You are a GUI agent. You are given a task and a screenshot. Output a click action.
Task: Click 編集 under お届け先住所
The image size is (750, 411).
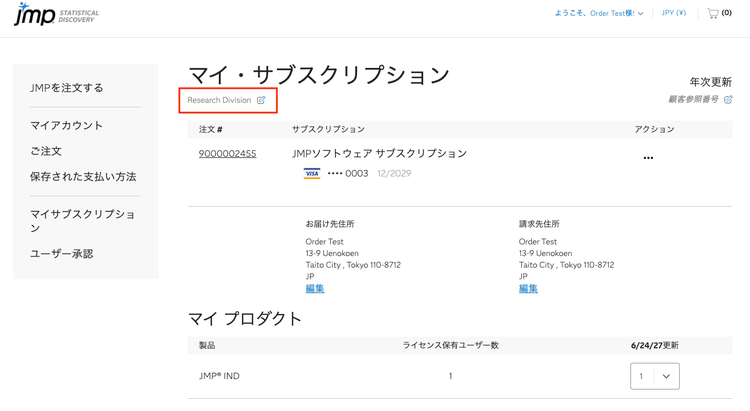pos(315,289)
